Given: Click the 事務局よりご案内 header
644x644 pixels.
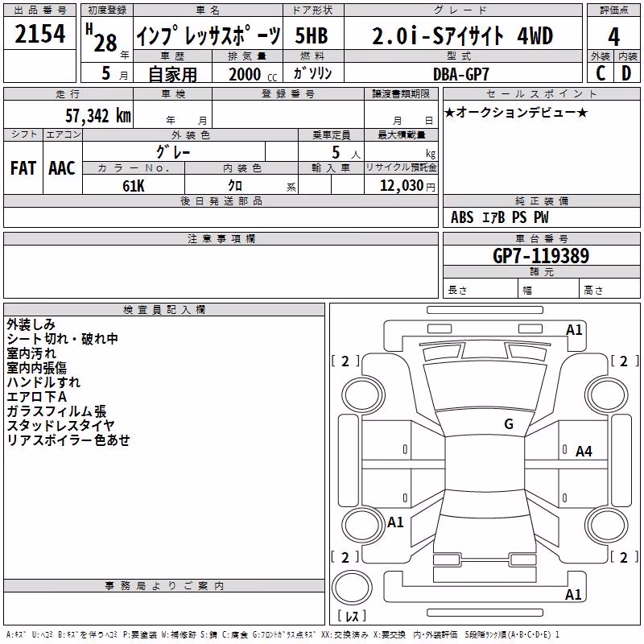Looking at the screenshot, I should pyautogui.click(x=164, y=586).
